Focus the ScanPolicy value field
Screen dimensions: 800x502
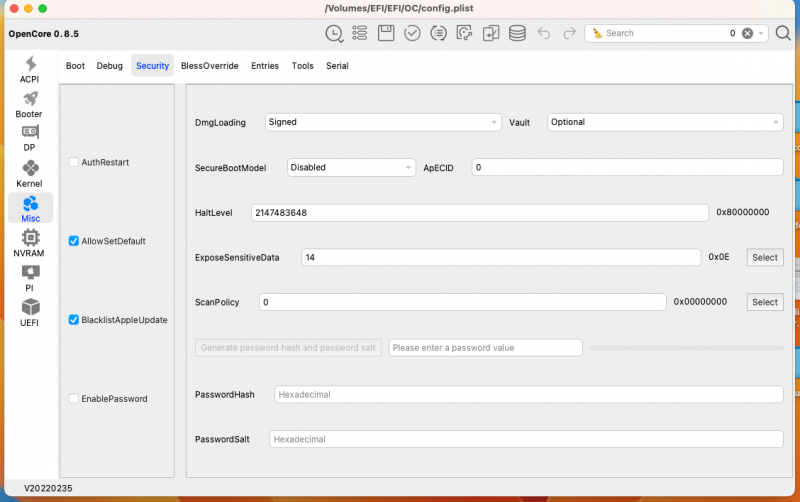[463, 302]
